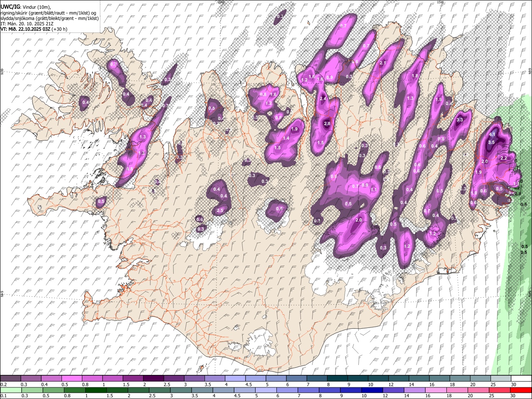
Task: Pick the darkest purple 2–2.5 upper legend swatch
Action: 153,378
